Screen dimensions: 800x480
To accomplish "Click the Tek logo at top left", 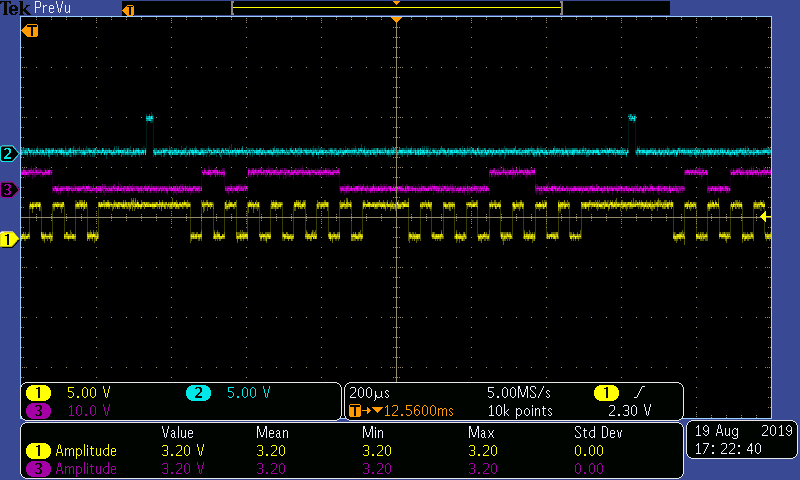I will tap(15, 8).
